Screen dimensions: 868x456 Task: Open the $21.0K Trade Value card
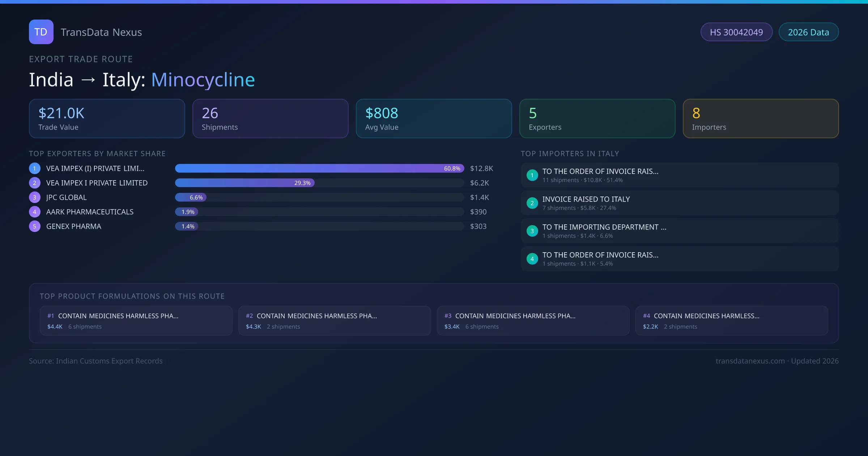pyautogui.click(x=107, y=118)
